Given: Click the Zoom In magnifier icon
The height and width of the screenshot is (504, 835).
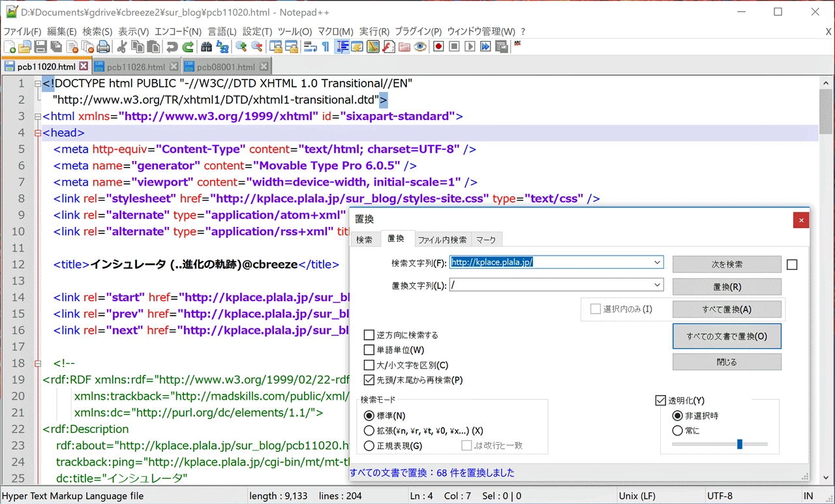Looking at the screenshot, I should click(x=240, y=47).
